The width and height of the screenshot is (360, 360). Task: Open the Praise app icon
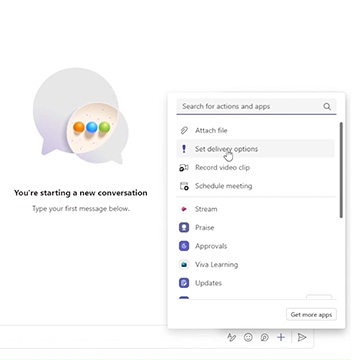tap(184, 228)
